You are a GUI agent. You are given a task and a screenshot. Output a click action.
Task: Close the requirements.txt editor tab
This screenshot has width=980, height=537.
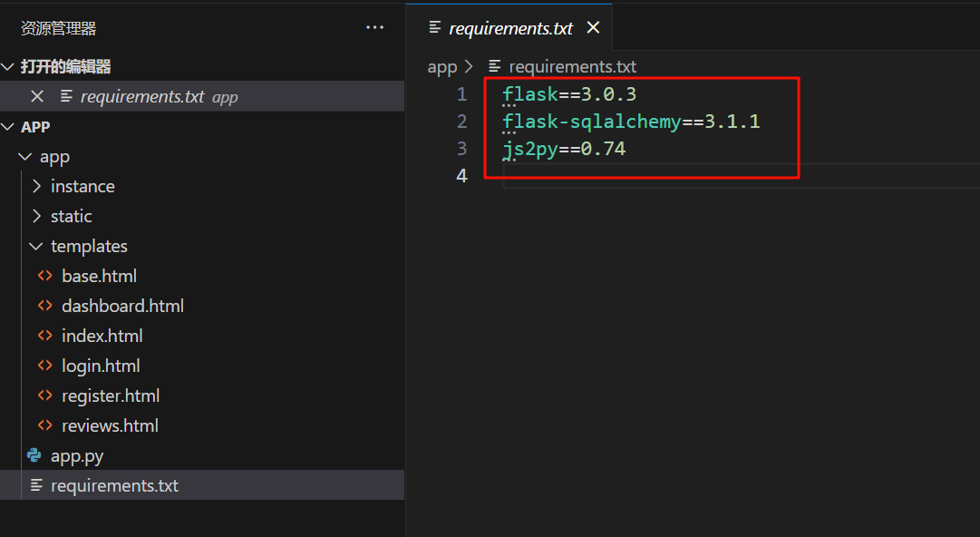pos(593,28)
